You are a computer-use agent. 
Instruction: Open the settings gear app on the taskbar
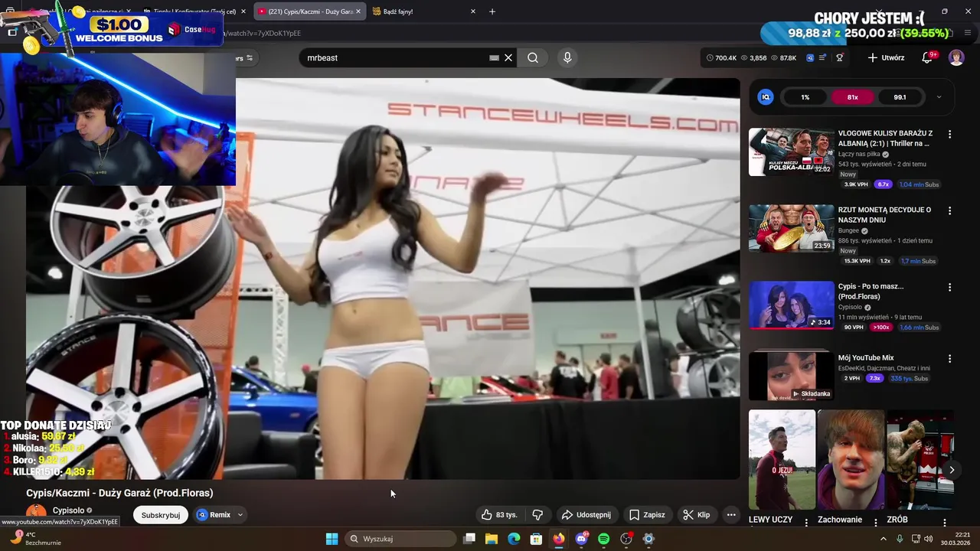[x=648, y=539]
